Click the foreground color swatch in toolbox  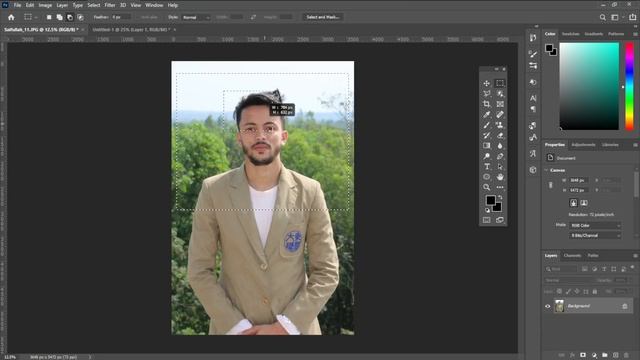pyautogui.click(x=490, y=200)
